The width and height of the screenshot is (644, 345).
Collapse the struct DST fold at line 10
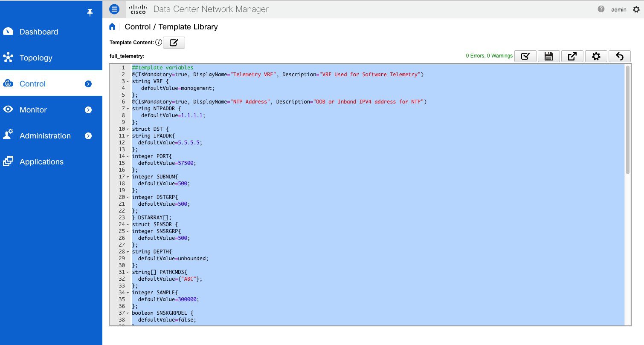tap(128, 129)
